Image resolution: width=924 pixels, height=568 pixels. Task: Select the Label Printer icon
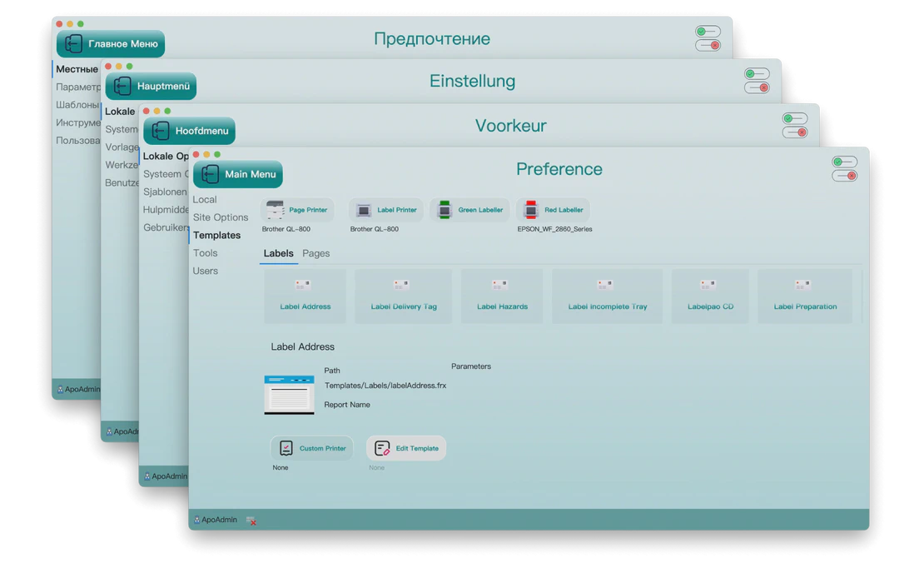(363, 210)
